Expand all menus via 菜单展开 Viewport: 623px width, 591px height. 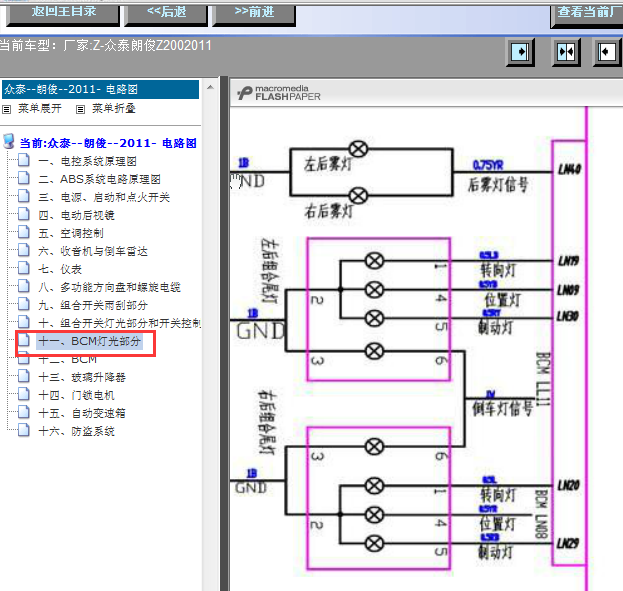[x=40, y=108]
